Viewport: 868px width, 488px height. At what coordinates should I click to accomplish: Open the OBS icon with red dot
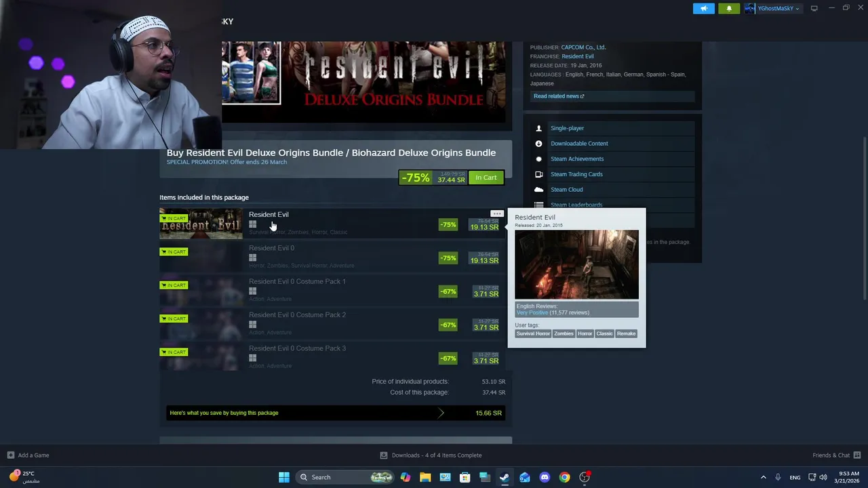click(585, 477)
